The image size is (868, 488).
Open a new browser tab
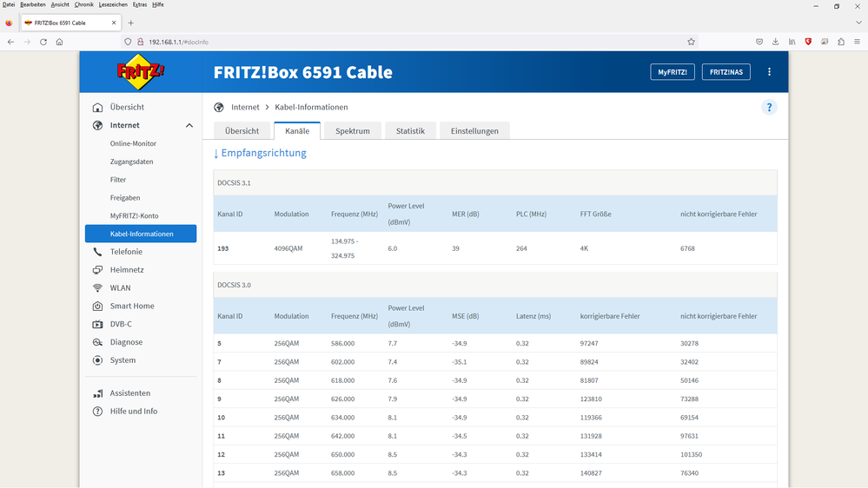tap(130, 23)
